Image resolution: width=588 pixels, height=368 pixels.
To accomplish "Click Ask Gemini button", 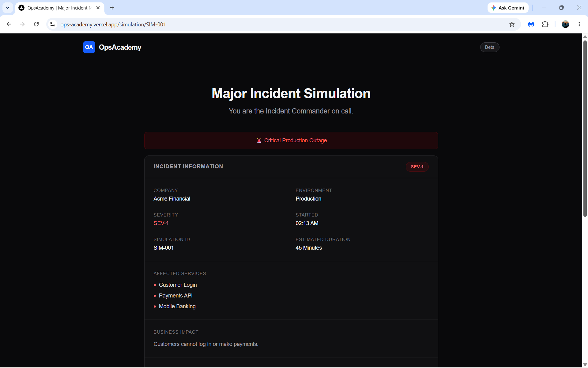I will (x=508, y=8).
